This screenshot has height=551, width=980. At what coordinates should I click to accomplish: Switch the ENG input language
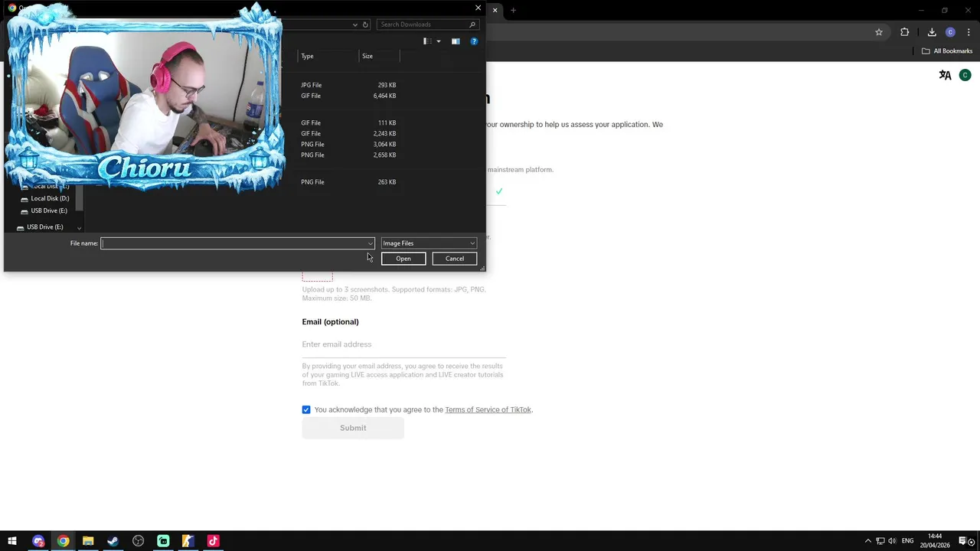907,541
